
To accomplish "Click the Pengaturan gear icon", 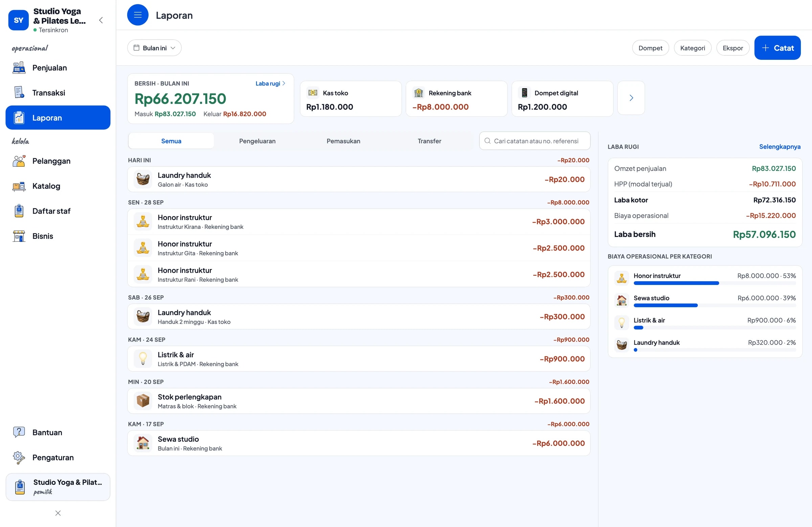I will (19, 457).
